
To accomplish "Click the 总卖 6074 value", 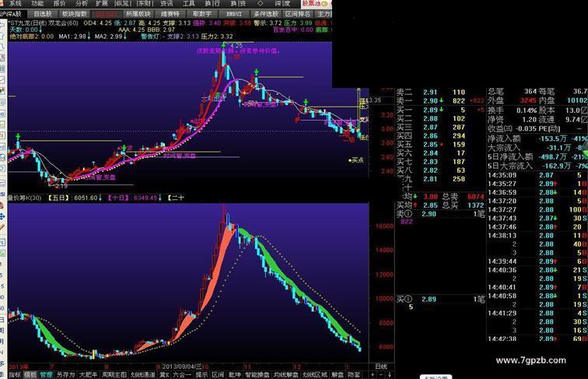I will click(463, 196).
